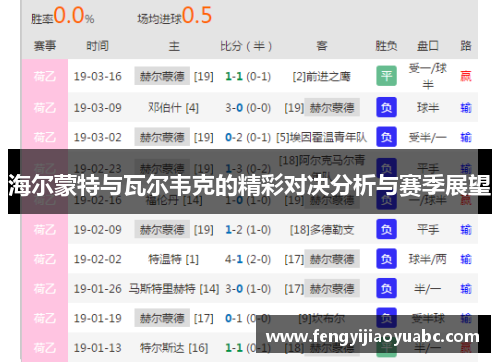The width and height of the screenshot is (500, 362).
Task: Click the 场均进球 0.5 statistic
Action: (x=175, y=16)
